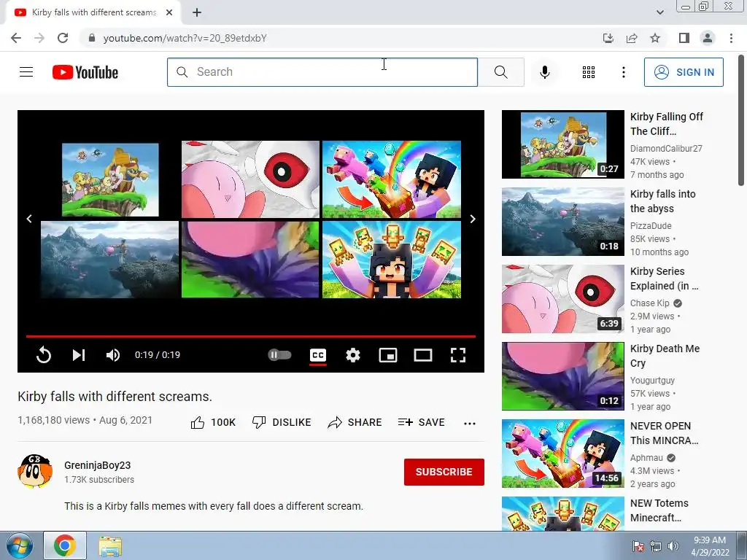Close the Kirby falls YouTube tab
Image resolution: width=747 pixels, height=560 pixels.
tap(169, 13)
